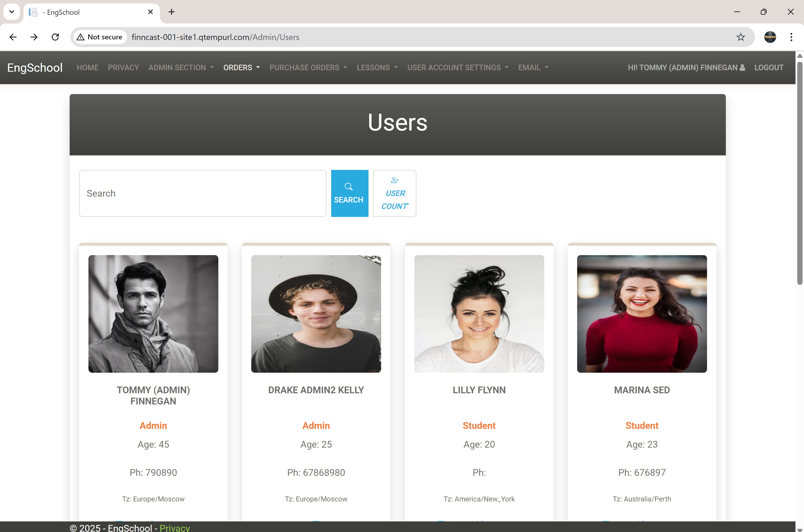Click the forward navigation arrow
This screenshot has height=532, width=804.
click(x=34, y=37)
